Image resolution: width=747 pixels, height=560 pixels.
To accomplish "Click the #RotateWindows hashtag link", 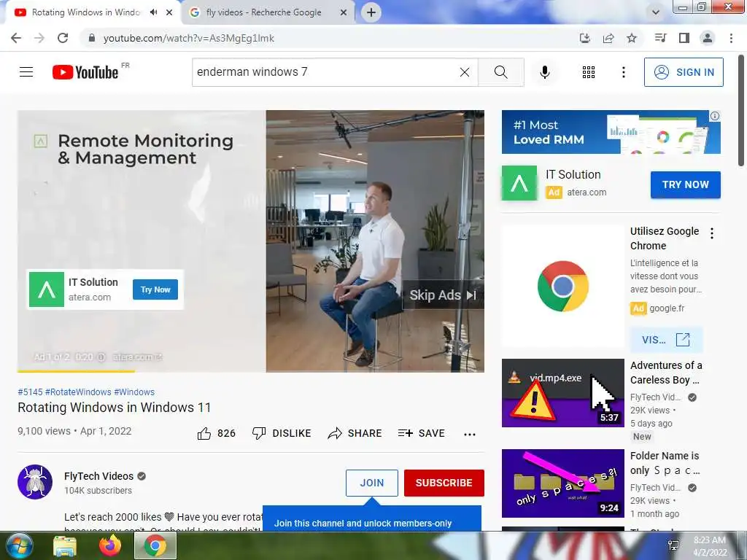I will (78, 392).
